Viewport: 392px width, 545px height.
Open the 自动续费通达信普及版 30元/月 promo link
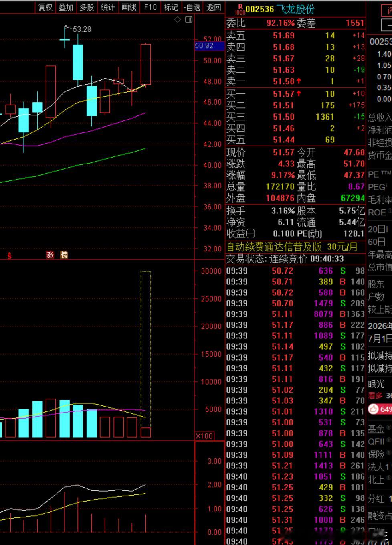[292, 247]
